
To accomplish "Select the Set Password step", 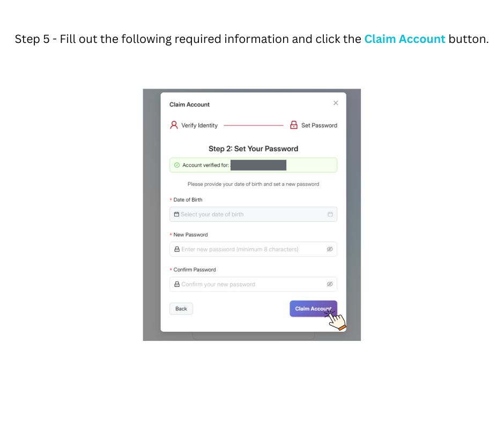I will point(319,126).
